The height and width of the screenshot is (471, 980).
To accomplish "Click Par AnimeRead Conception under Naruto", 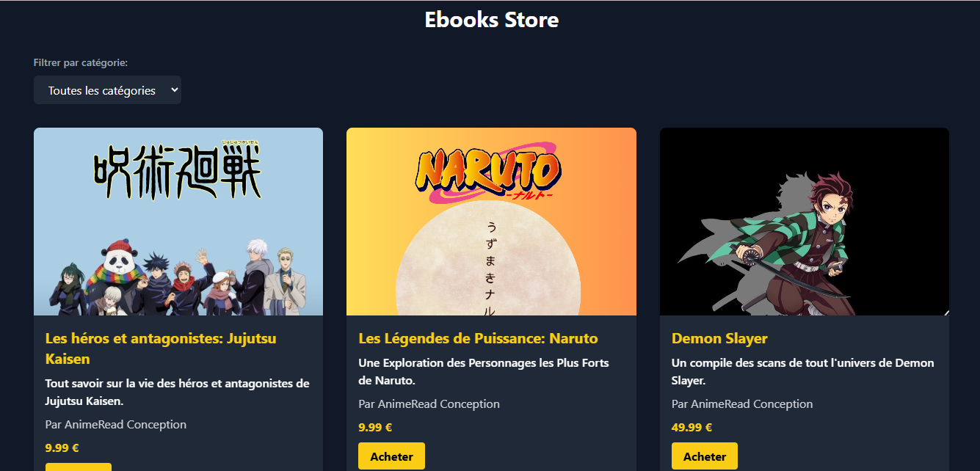I will pyautogui.click(x=429, y=404).
